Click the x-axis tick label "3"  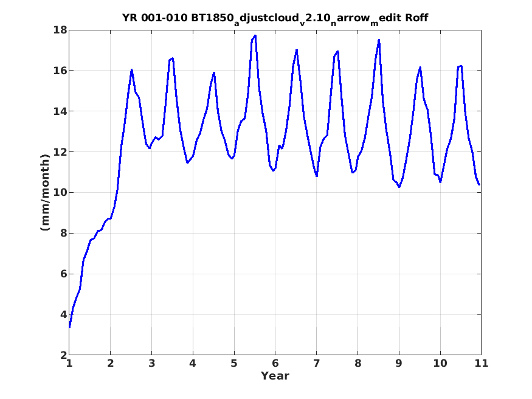coord(151,363)
